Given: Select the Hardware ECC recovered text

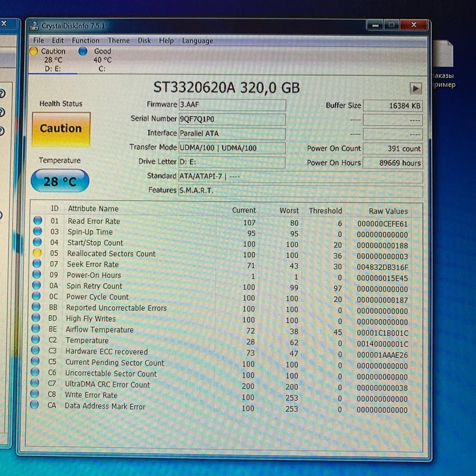Looking at the screenshot, I should click(x=107, y=352).
